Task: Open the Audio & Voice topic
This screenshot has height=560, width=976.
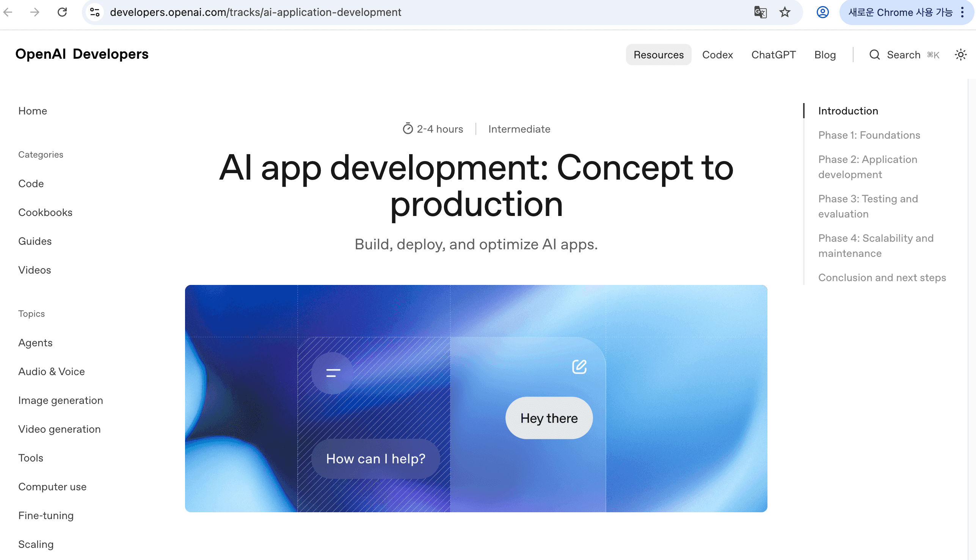Action: [x=51, y=371]
